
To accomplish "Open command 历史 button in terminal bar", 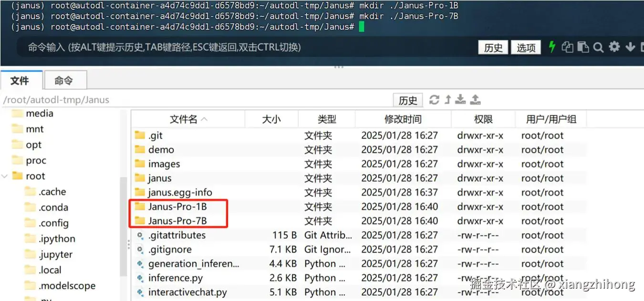I will pos(493,47).
